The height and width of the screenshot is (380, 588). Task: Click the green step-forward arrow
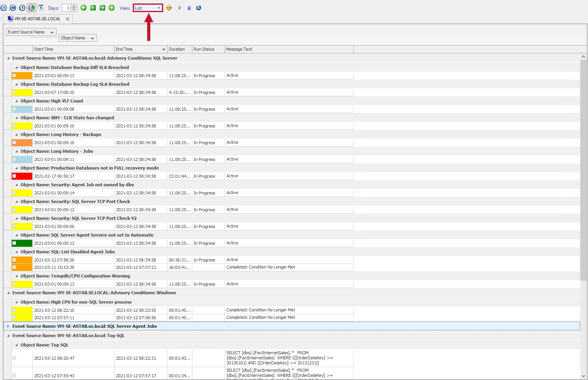(x=102, y=8)
